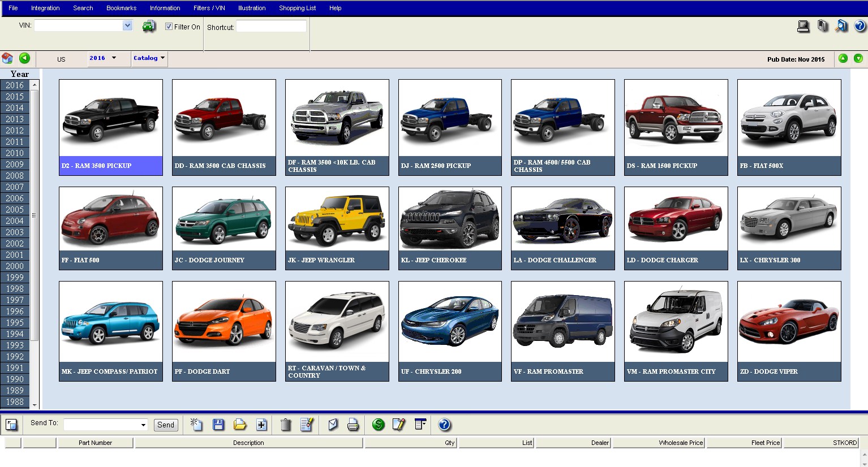Add a part line to the shopping list

coord(261,425)
